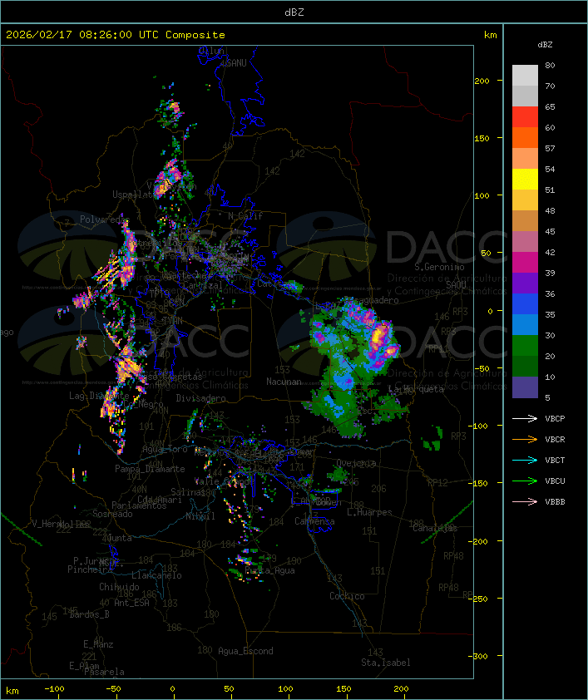Click the km label at the bottom left

(x=12, y=691)
